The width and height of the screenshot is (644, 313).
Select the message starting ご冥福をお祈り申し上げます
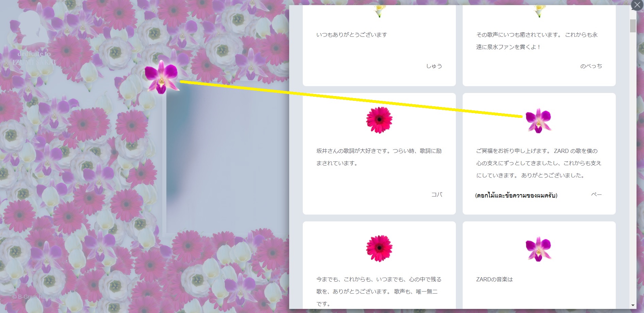coord(539,163)
